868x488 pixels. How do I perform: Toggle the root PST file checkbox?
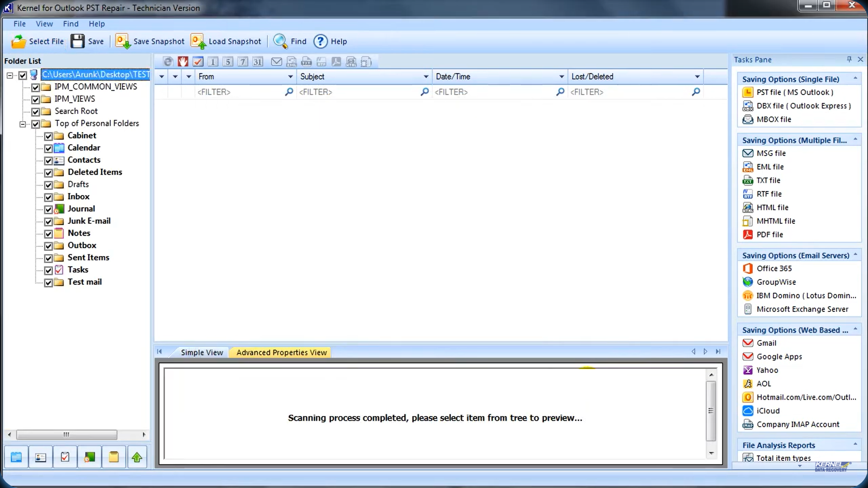tap(23, 75)
